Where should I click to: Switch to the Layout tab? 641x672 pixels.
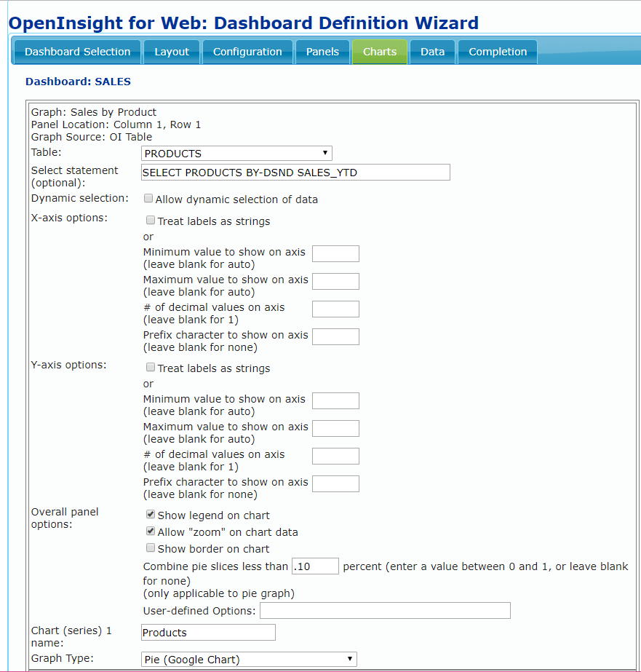click(172, 52)
